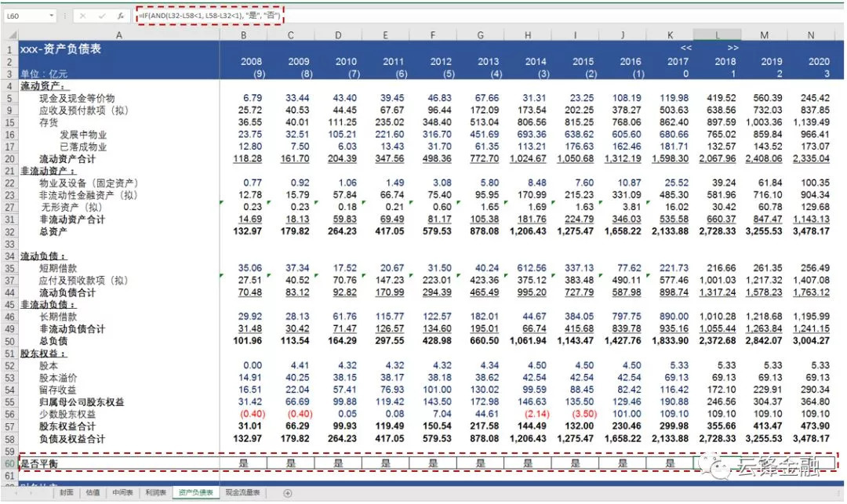
Task: Open the 中间表 sheet tab
Action: point(123,493)
